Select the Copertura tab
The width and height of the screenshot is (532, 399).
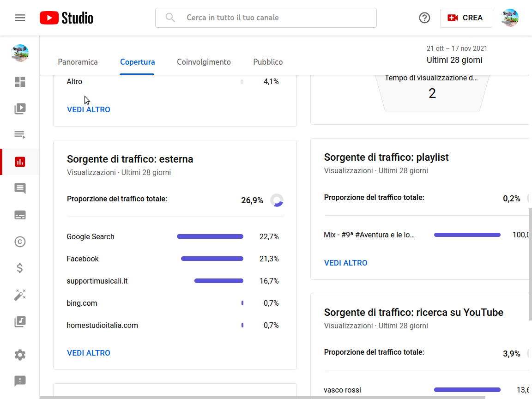click(x=138, y=62)
